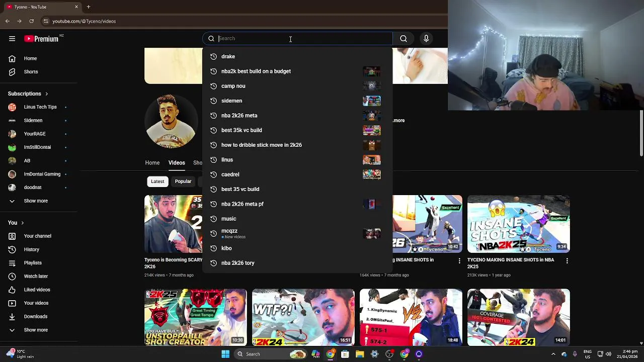Choose 'best 35 vc build' suggestion
644x362 pixels.
297,190
